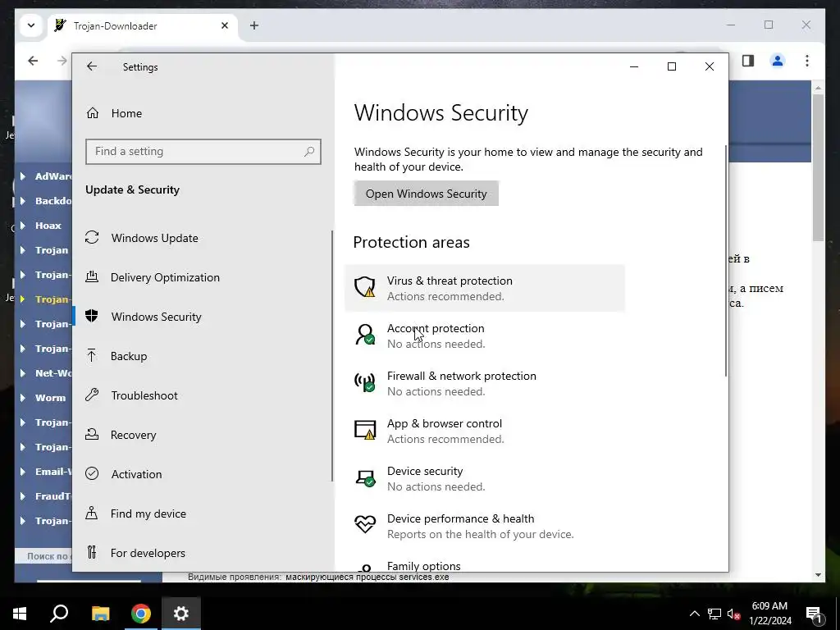Click the For developers tools icon

tap(92, 552)
